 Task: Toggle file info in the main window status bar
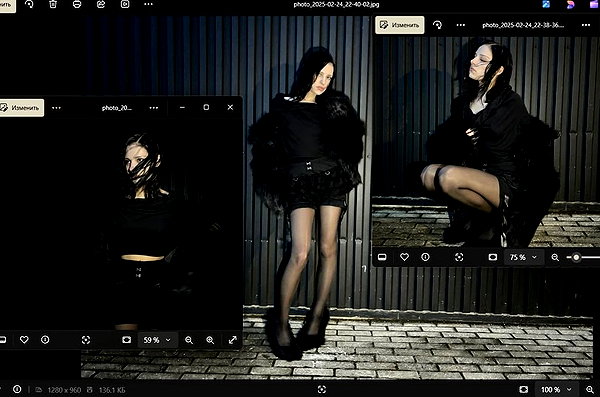[17, 389]
